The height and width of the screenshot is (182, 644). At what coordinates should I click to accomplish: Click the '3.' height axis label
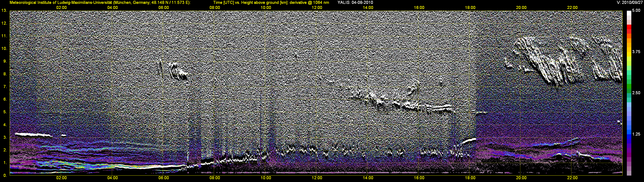(x=5, y=137)
